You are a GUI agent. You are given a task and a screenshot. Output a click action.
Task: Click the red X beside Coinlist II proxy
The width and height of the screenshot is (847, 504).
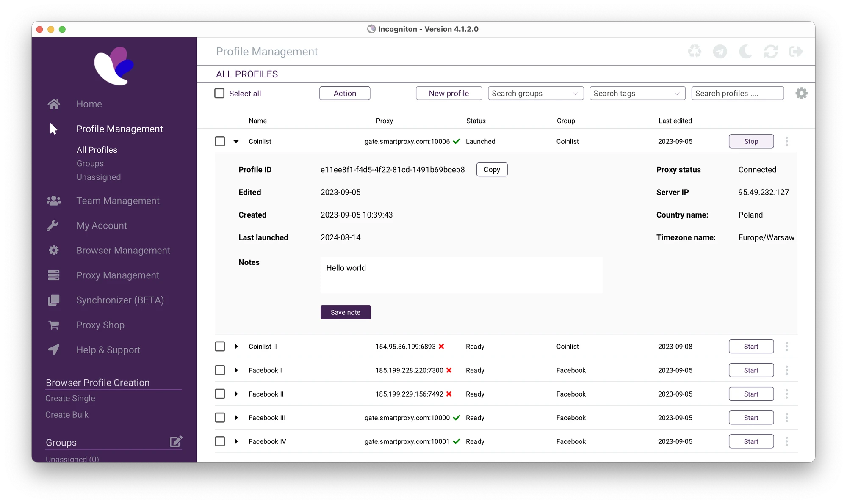pyautogui.click(x=441, y=347)
